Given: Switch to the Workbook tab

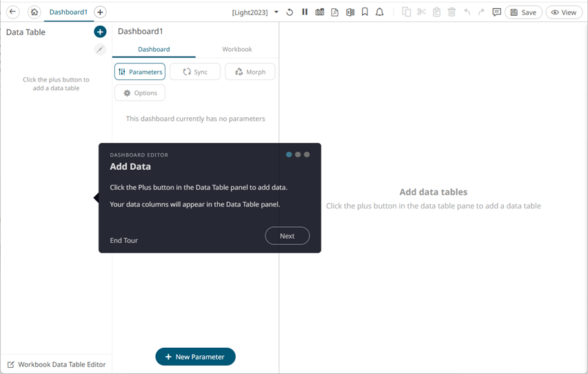Looking at the screenshot, I should [237, 49].
